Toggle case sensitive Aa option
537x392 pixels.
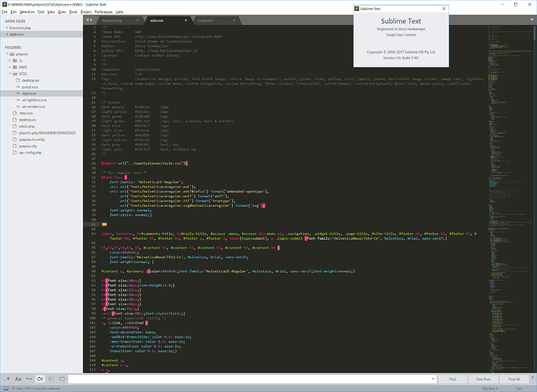click(18, 379)
